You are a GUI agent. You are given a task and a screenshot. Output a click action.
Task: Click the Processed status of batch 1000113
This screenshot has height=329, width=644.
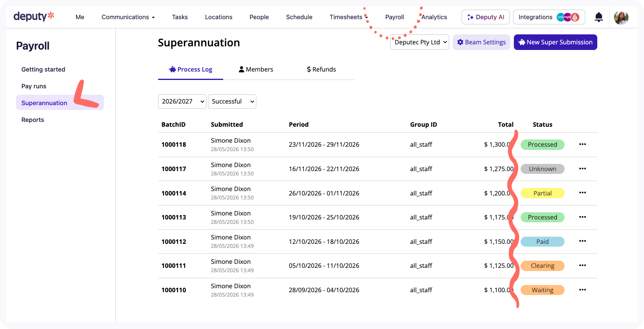point(542,217)
